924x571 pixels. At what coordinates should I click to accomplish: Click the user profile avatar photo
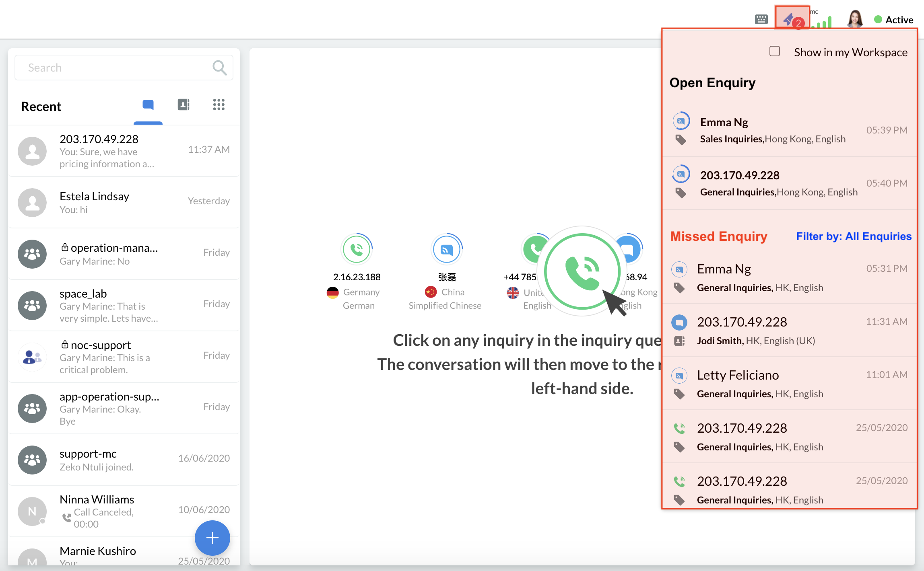(855, 19)
